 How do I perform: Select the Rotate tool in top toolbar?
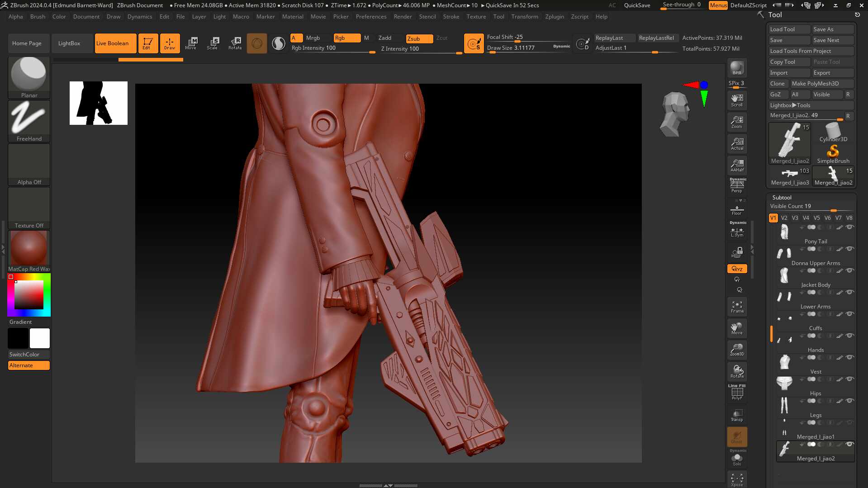click(x=235, y=43)
